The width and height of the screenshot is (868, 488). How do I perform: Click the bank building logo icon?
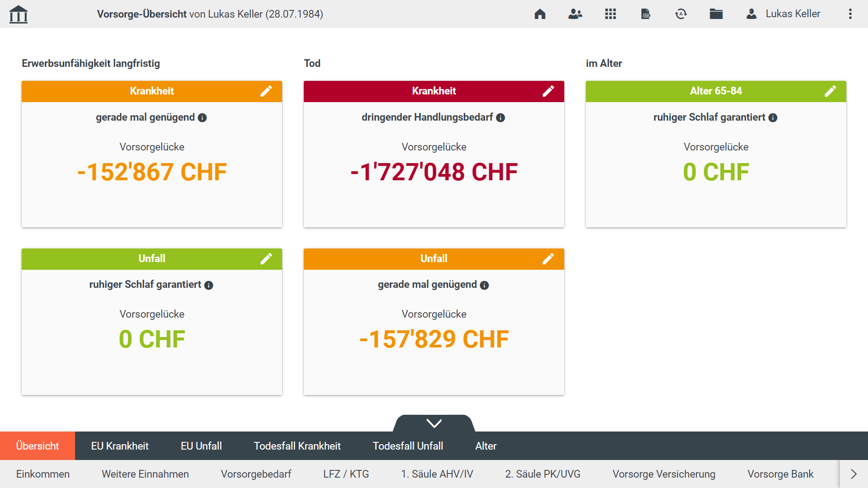click(19, 14)
